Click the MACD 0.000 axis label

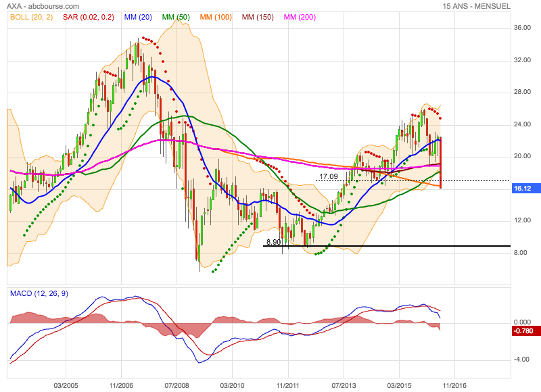[x=522, y=322]
